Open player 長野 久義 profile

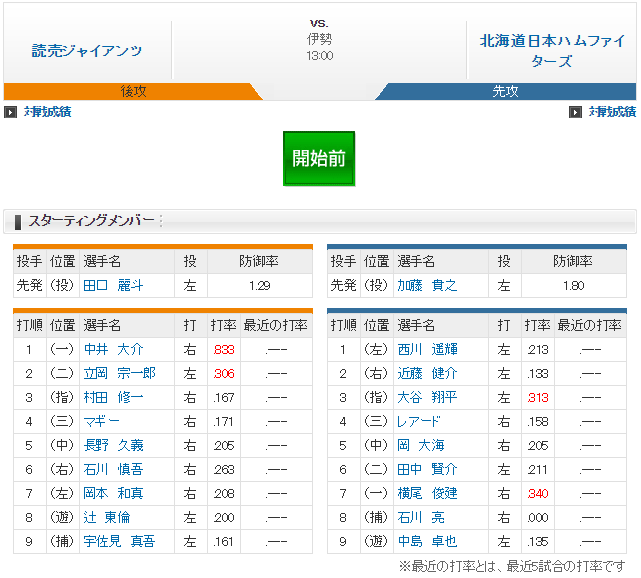pos(113,445)
